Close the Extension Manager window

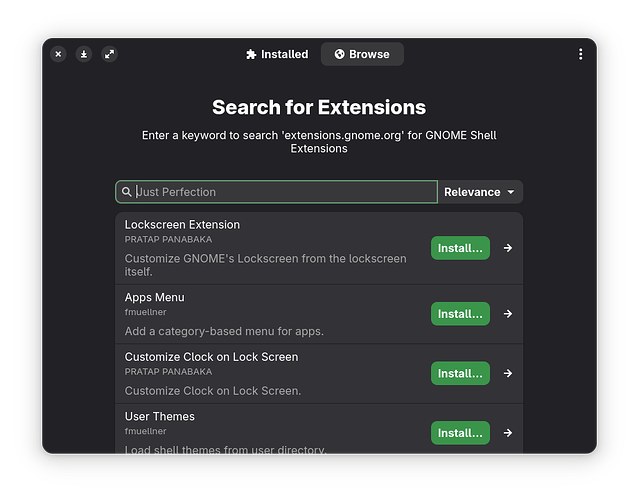point(58,54)
